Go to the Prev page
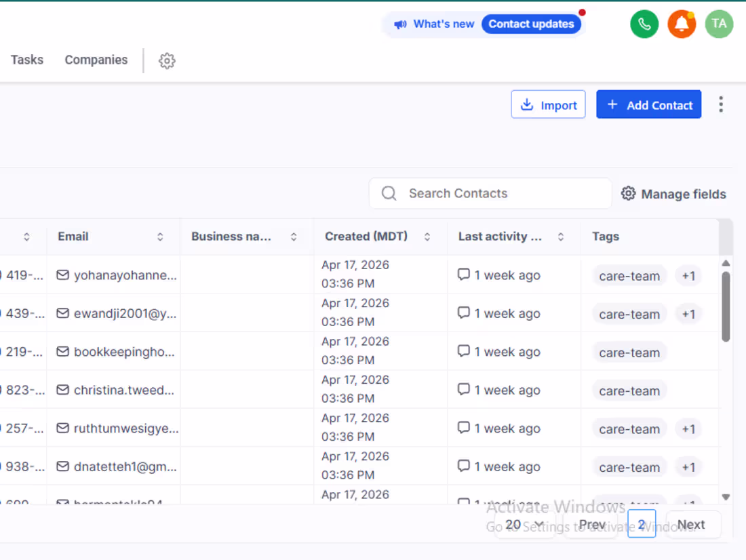 coord(591,524)
